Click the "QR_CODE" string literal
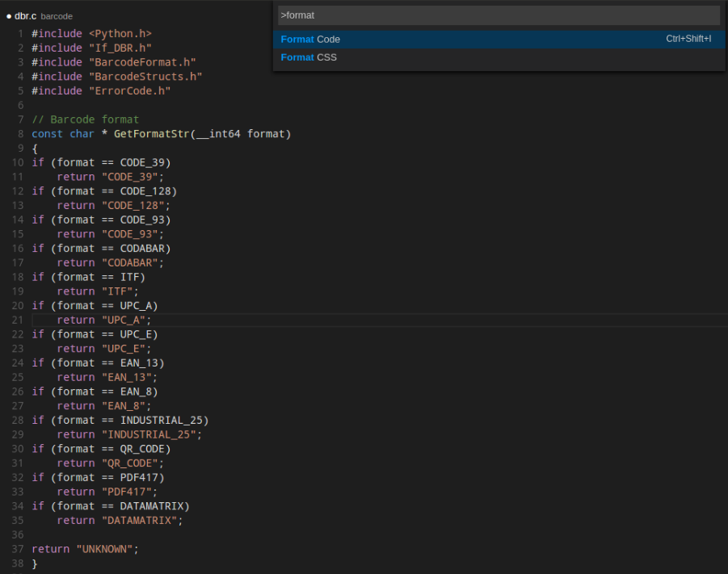 tap(132, 463)
